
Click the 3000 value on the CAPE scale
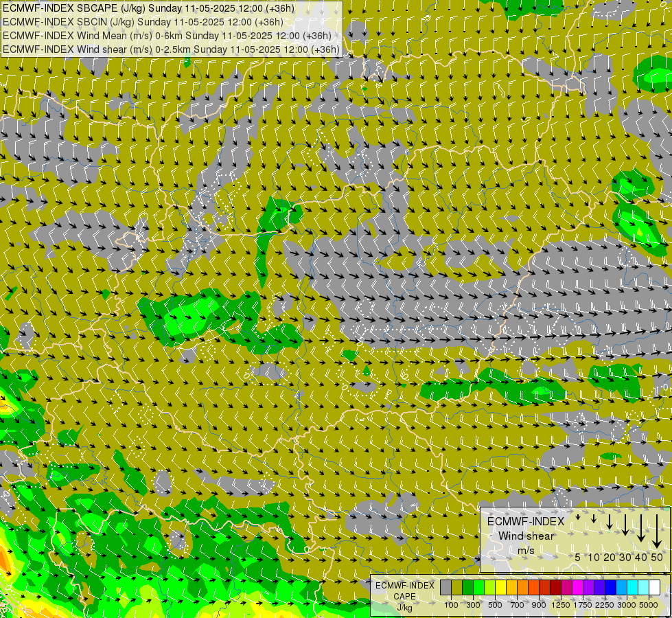(627, 605)
